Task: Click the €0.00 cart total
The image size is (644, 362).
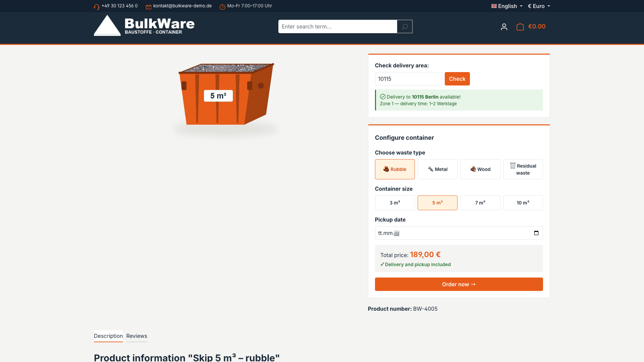Action: click(x=537, y=26)
